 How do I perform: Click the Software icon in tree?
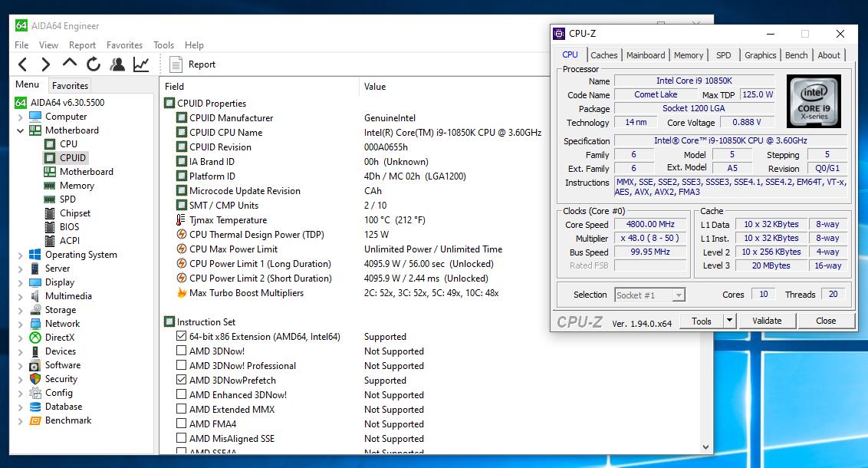click(35, 365)
